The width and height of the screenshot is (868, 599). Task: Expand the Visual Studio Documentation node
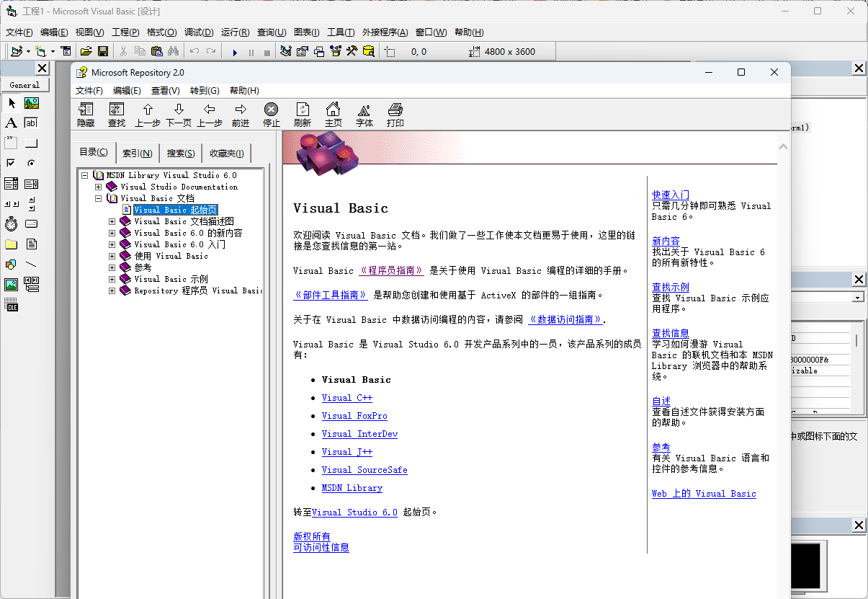click(x=99, y=187)
